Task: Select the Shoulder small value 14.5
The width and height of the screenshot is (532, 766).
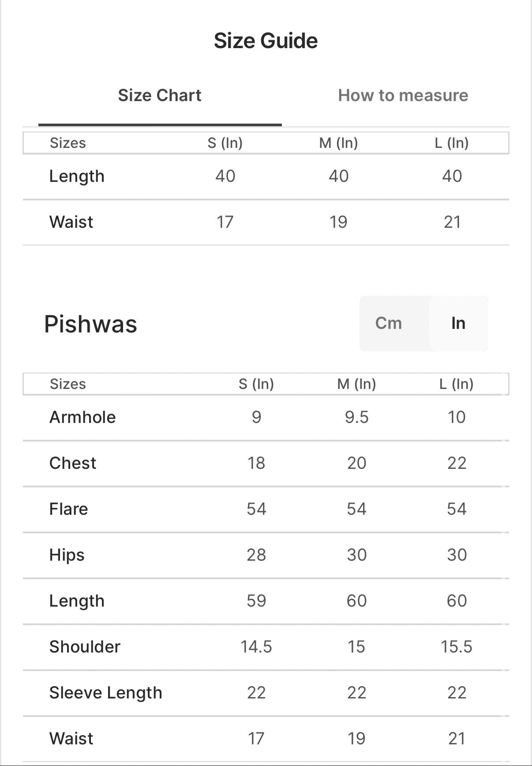Action: [x=256, y=647]
